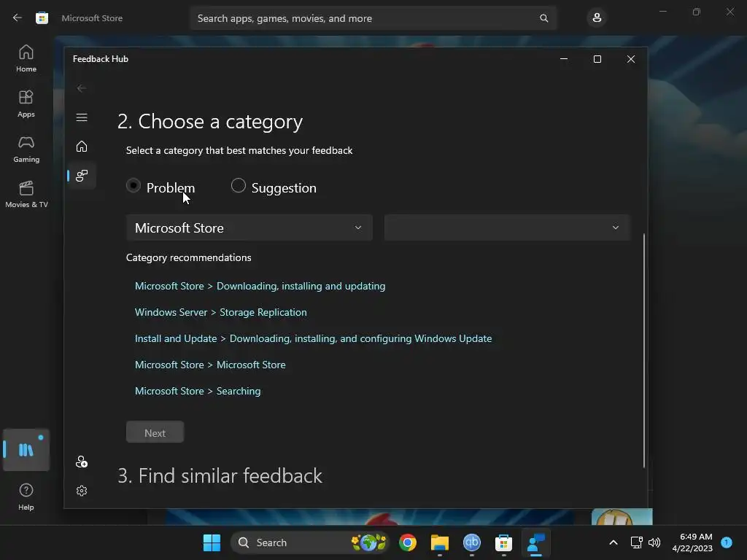This screenshot has width=747, height=560.
Task: Open Library in Microsoft Store sidebar
Action: 26,449
